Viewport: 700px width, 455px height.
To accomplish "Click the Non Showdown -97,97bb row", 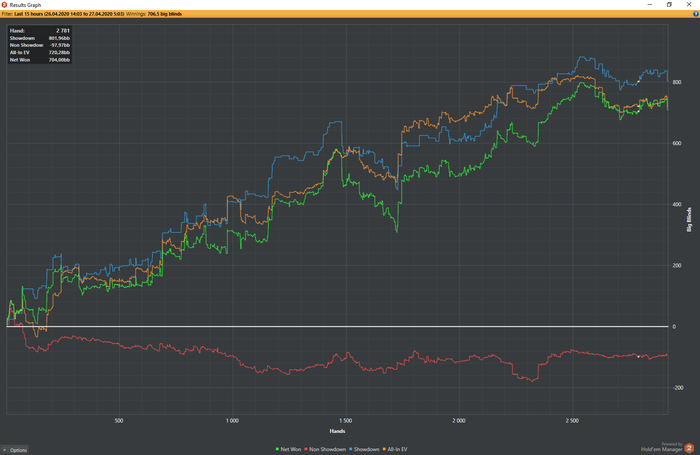I will [40, 45].
